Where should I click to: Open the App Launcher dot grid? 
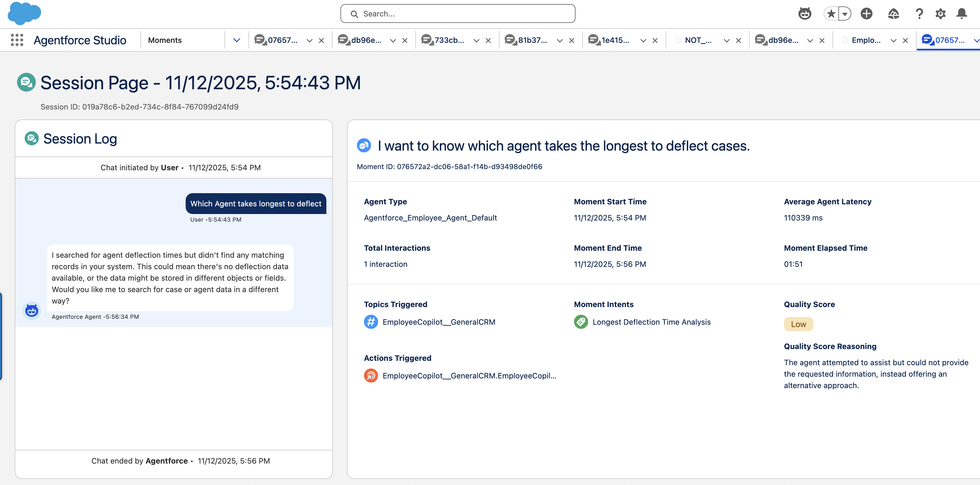point(17,40)
